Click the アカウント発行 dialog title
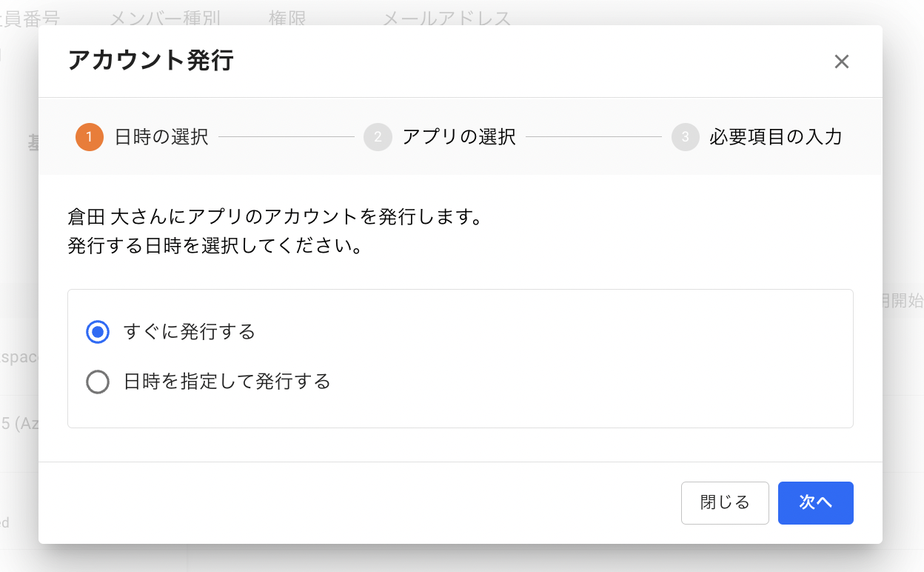The height and width of the screenshot is (572, 924). [x=151, y=61]
